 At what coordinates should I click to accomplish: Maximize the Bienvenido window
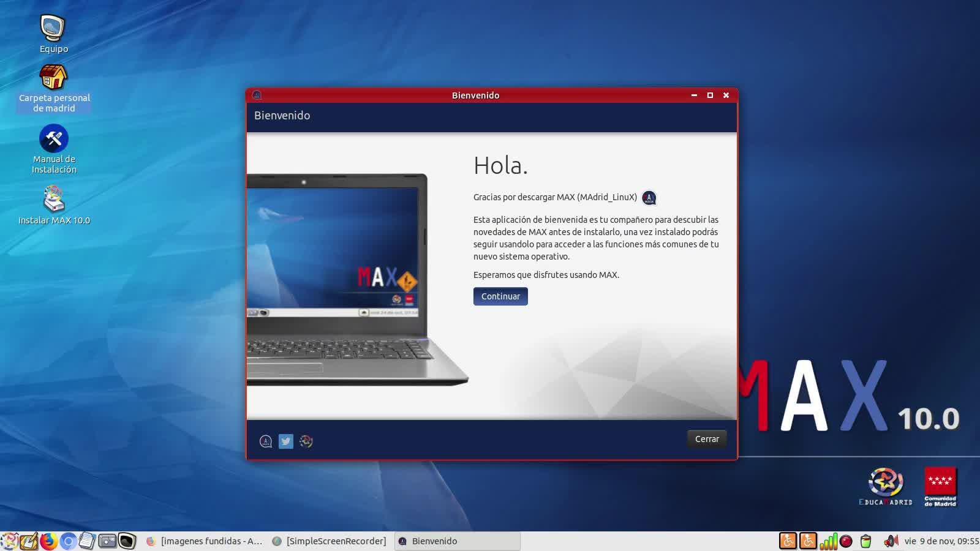(710, 95)
